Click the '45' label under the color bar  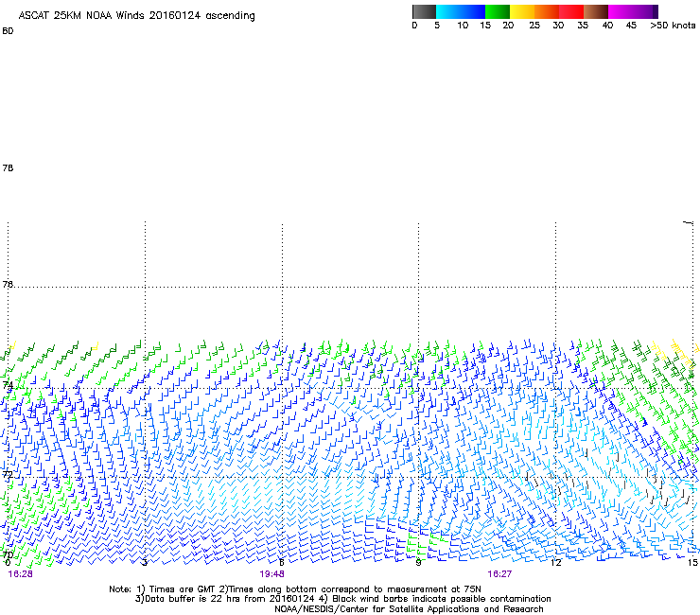pyautogui.click(x=631, y=26)
